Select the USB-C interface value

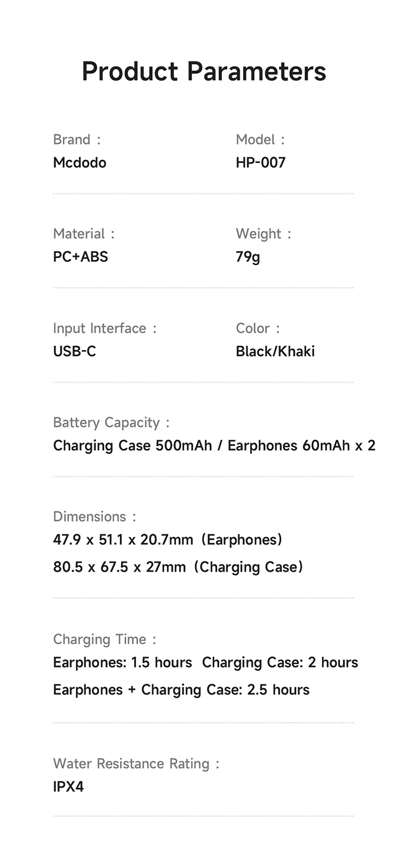pyautogui.click(x=75, y=351)
